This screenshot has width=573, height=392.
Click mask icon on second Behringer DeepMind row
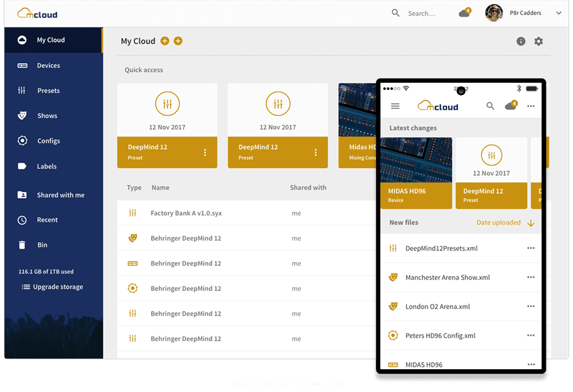pos(133,238)
